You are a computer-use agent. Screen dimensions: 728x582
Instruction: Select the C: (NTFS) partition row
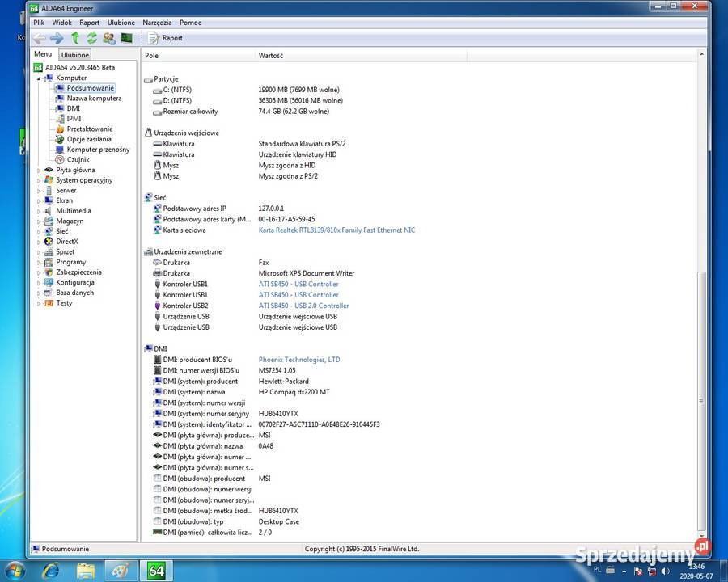tap(246, 90)
